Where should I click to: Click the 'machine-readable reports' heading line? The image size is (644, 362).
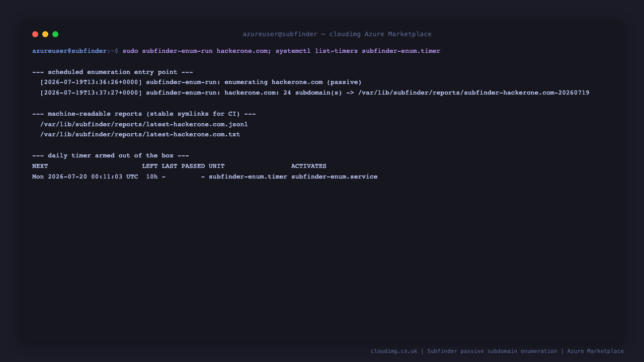[144, 114]
